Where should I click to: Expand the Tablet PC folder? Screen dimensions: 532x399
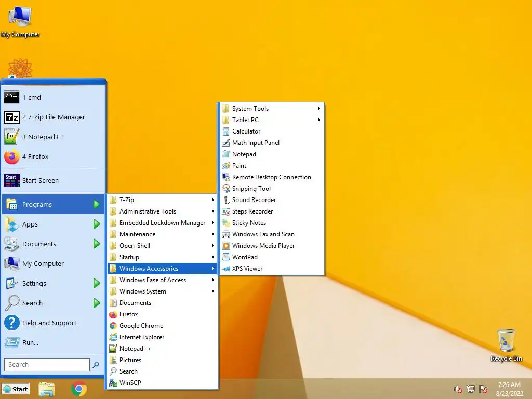271,120
